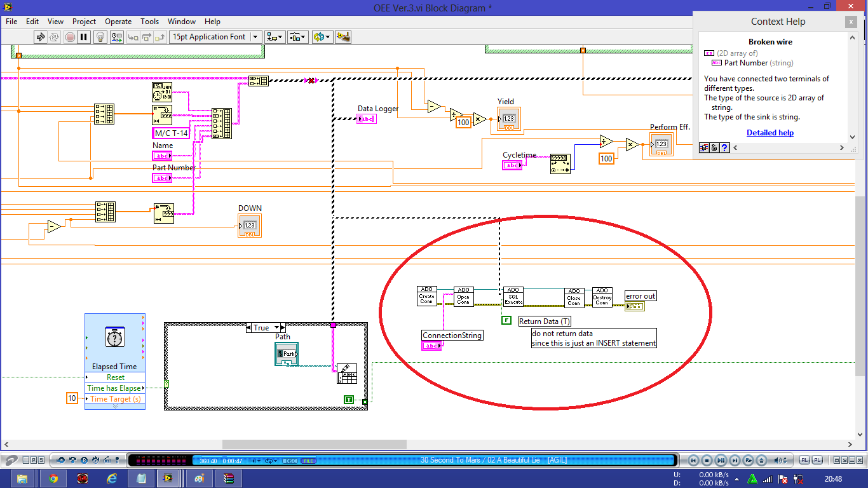Open Reorder dropdown in toolbar

pyautogui.click(x=322, y=37)
